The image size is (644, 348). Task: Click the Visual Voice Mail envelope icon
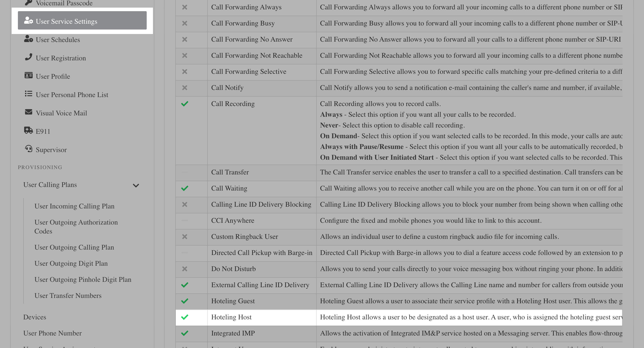28,112
